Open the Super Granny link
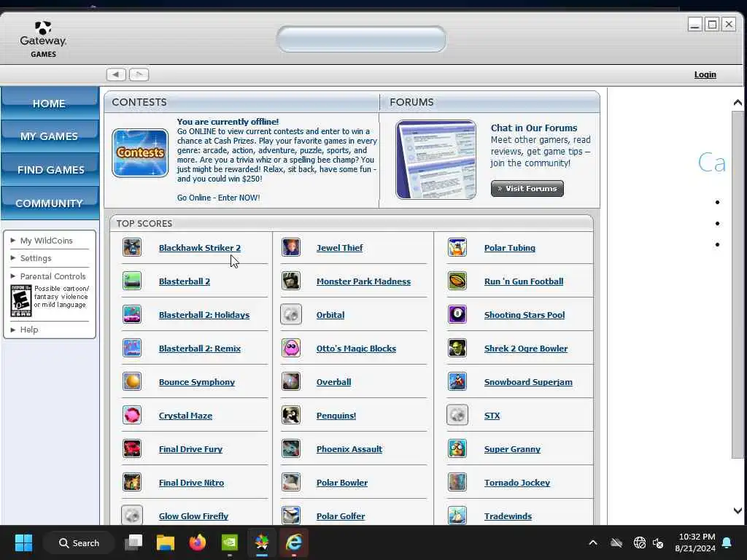Image resolution: width=747 pixels, height=560 pixels. coord(512,449)
